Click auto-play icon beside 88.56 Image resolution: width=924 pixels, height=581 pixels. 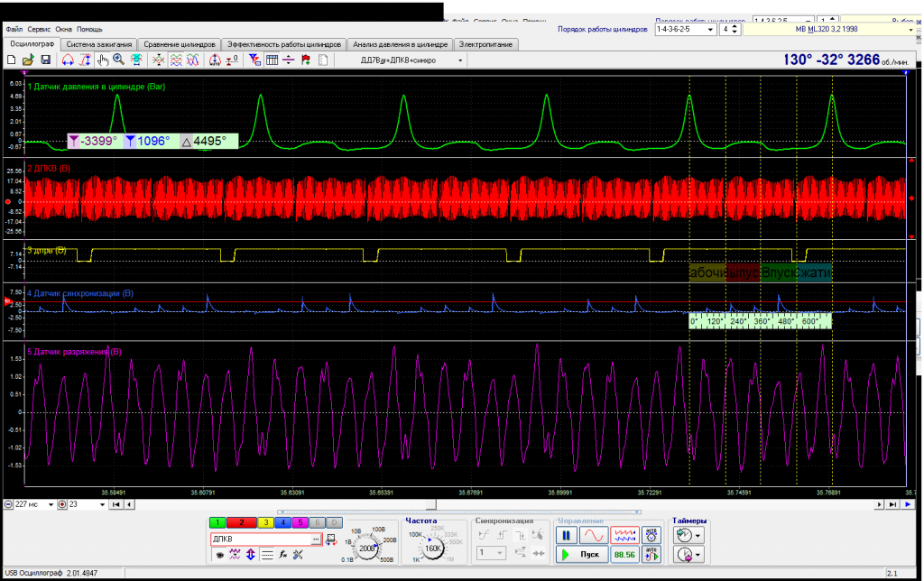[x=651, y=555]
